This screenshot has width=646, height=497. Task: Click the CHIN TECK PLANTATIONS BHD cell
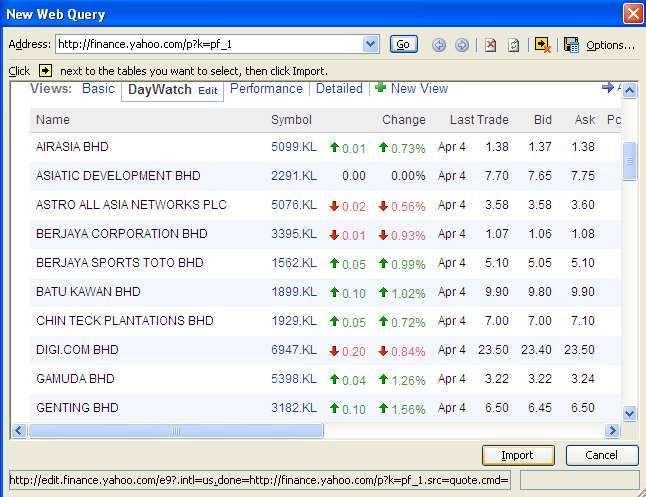[x=125, y=321]
